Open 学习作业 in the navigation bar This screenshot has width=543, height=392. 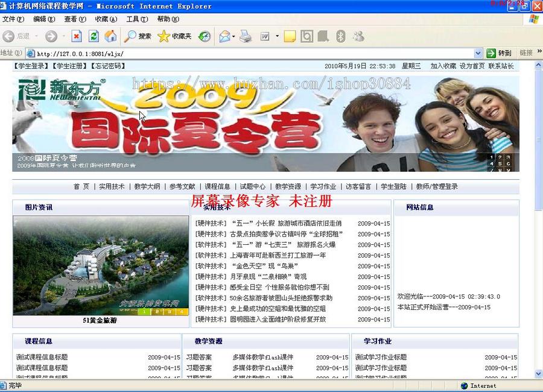pos(323,186)
